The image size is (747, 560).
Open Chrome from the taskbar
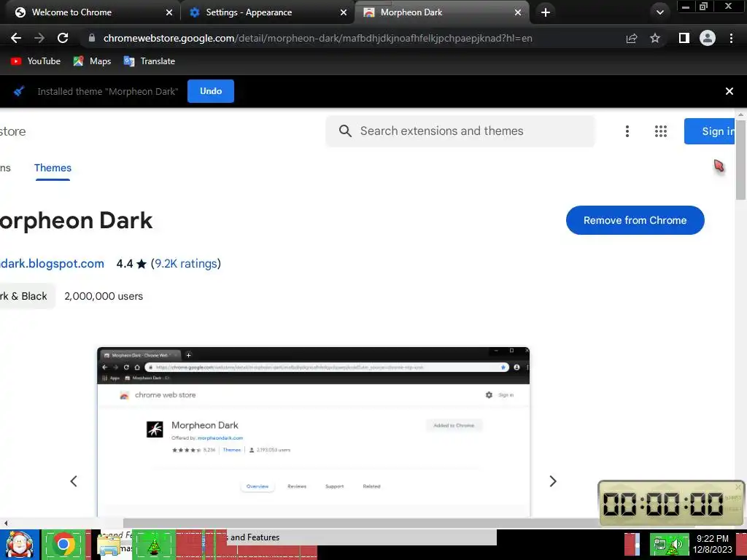63,545
